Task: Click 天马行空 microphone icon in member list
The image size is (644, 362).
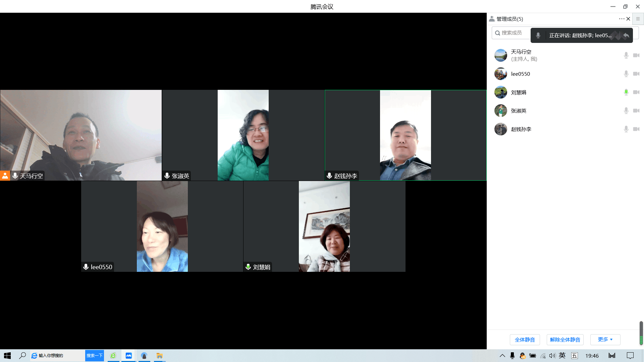Action: coord(626,55)
